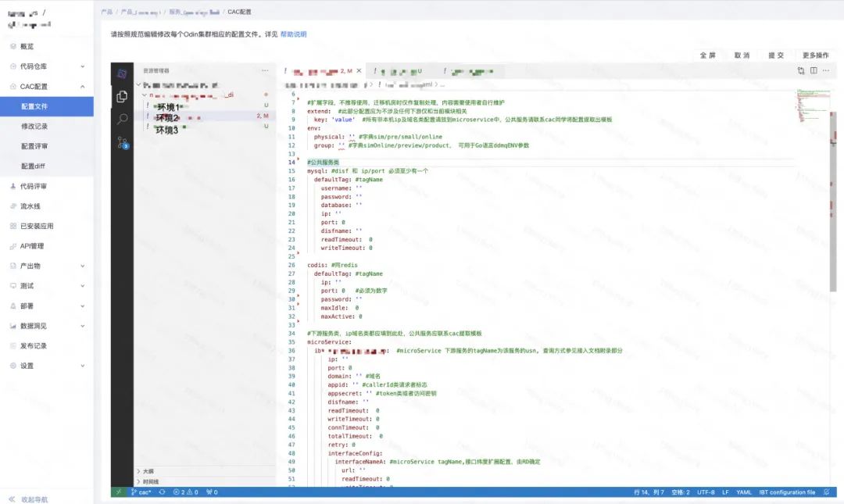The height and width of the screenshot is (504, 844).
Task: Open Source Control icon with badge
Action: (x=122, y=142)
